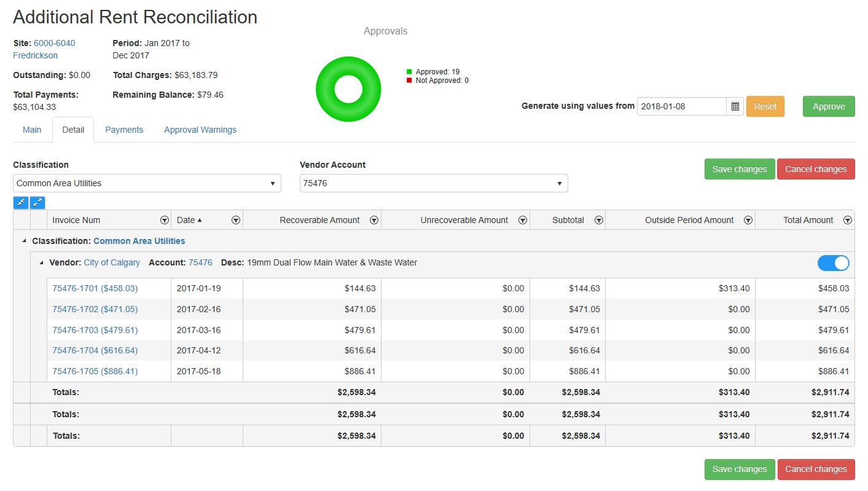
Task: Open the Subtotal column filter
Action: pyautogui.click(x=598, y=220)
